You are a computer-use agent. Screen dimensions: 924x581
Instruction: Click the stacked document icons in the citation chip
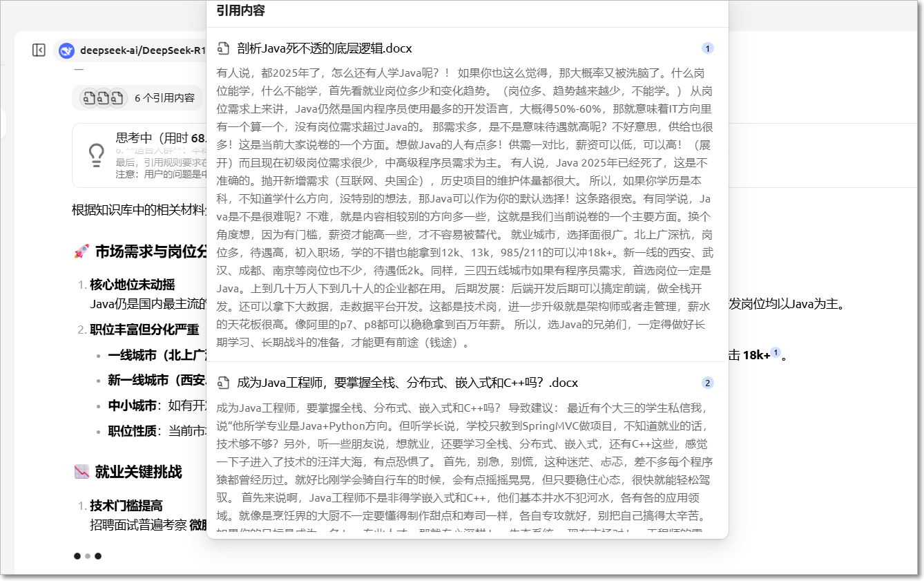(x=103, y=98)
